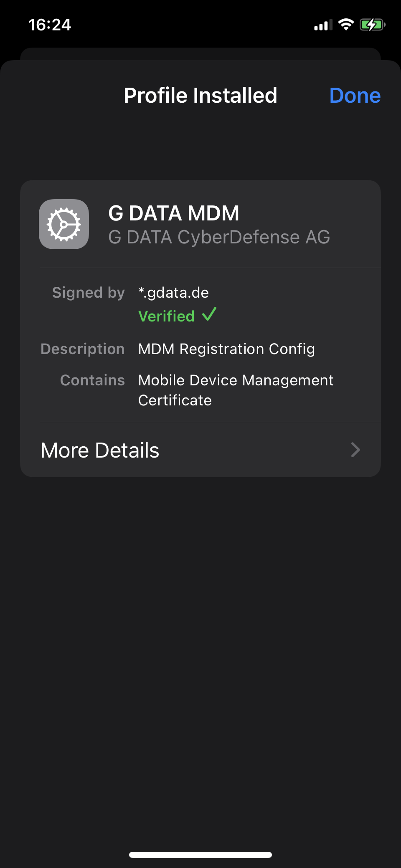This screenshot has width=401, height=868.
Task: Tap MDM Registration Config description
Action: (x=226, y=349)
